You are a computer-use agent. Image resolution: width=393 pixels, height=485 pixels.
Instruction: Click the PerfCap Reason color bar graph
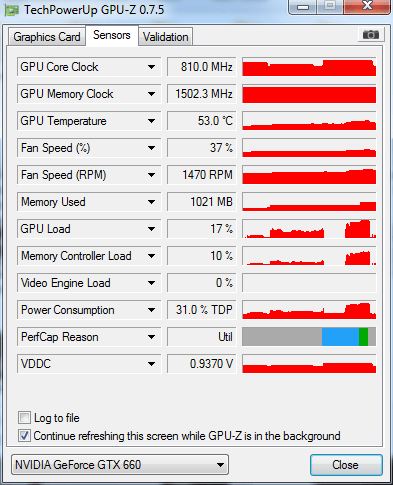click(309, 337)
